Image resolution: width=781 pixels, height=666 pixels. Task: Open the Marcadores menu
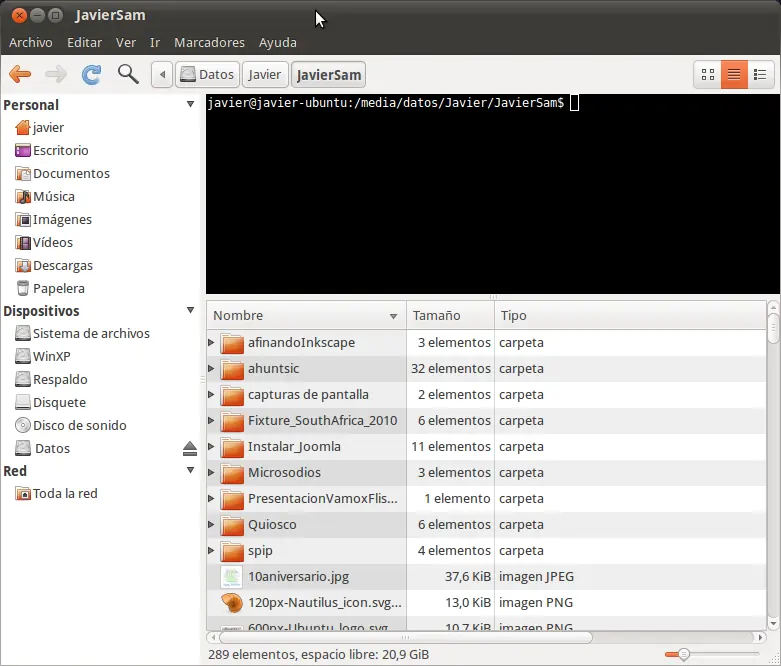209,43
